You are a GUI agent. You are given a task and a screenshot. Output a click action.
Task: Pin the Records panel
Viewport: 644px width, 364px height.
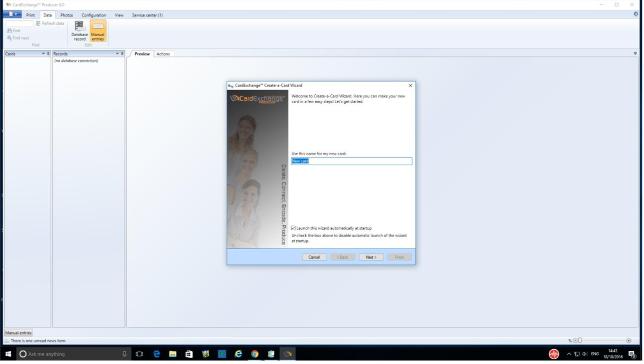(x=123, y=54)
